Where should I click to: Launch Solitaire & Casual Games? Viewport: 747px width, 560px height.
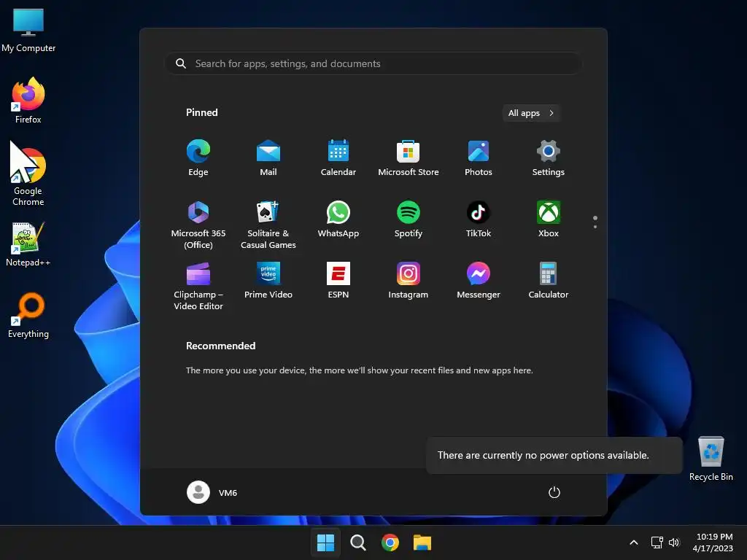click(268, 225)
